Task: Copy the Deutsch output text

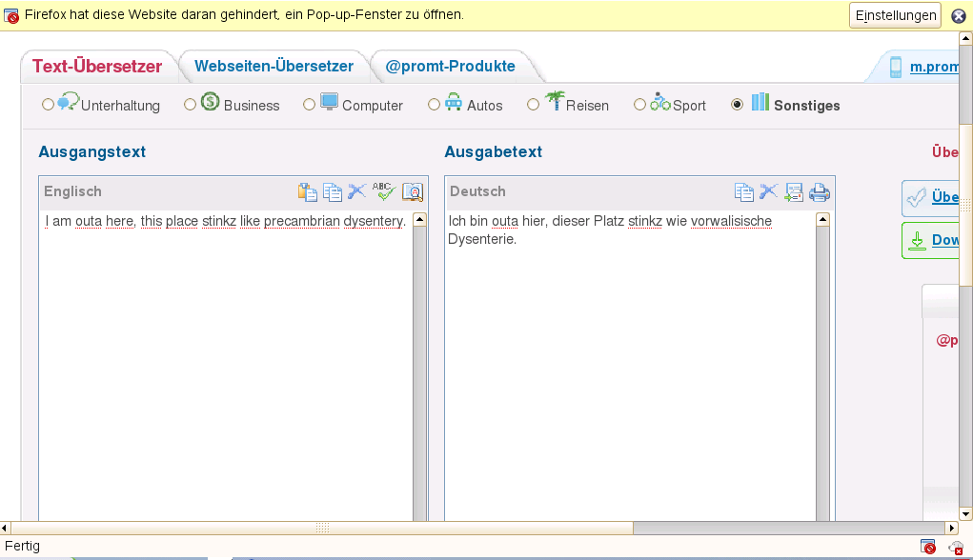Action: [x=744, y=192]
